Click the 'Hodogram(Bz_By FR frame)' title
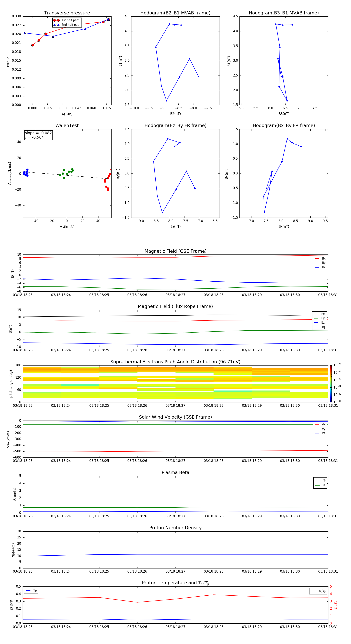This screenshot has height=644, width=351. pos(175,125)
